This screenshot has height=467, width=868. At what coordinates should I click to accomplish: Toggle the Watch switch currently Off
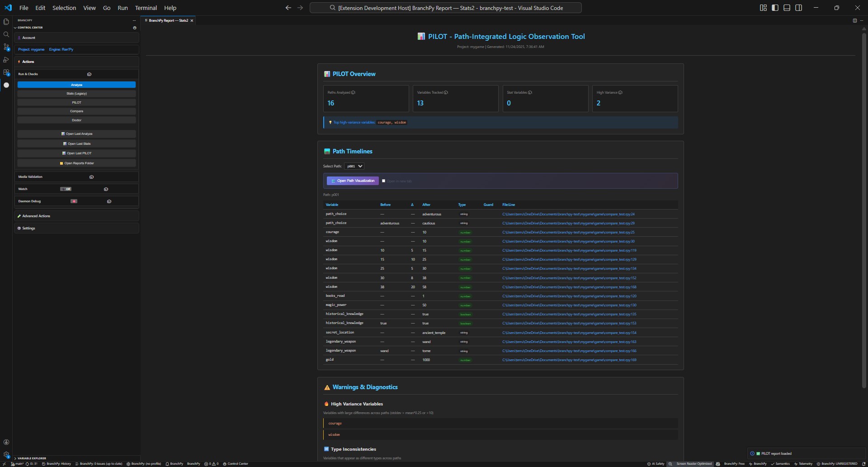click(x=66, y=189)
